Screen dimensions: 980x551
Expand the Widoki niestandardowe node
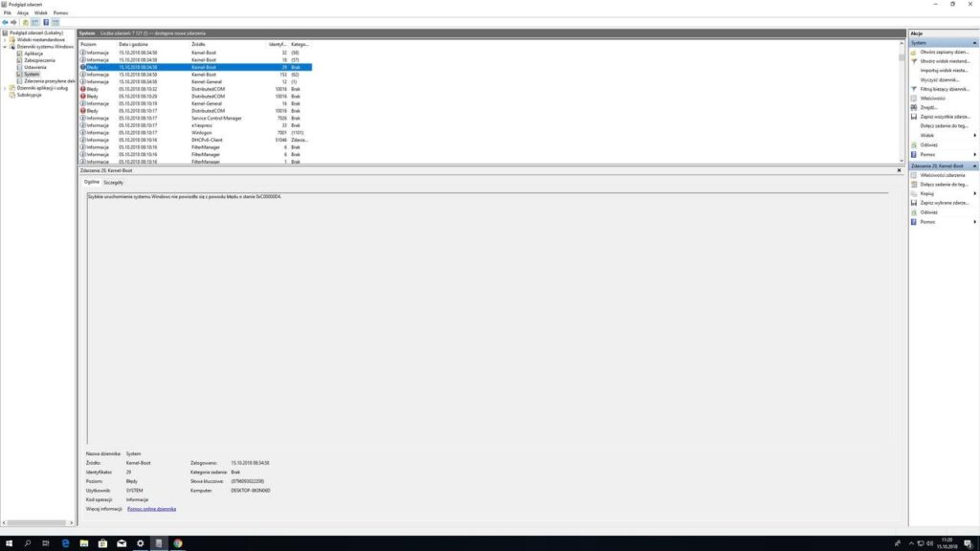[x=5, y=39]
